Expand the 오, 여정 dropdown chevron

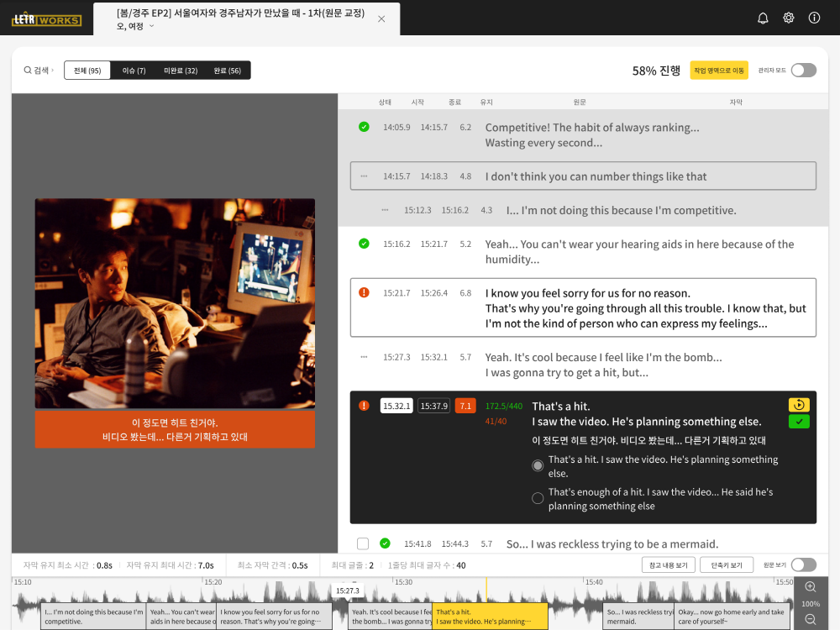tap(151, 26)
